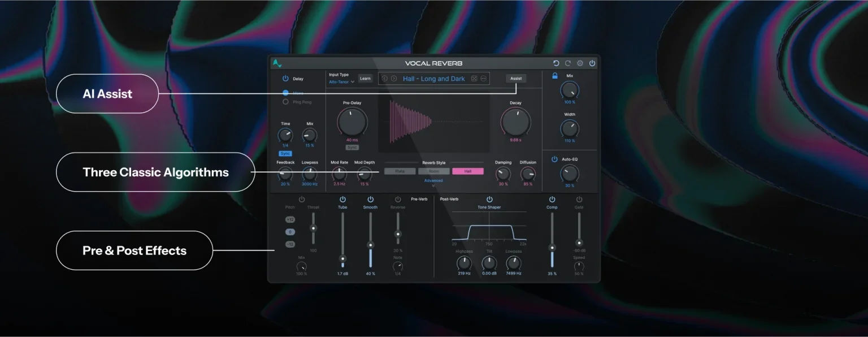Enable the Reverse power icon
The image size is (868, 337).
coord(398,199)
